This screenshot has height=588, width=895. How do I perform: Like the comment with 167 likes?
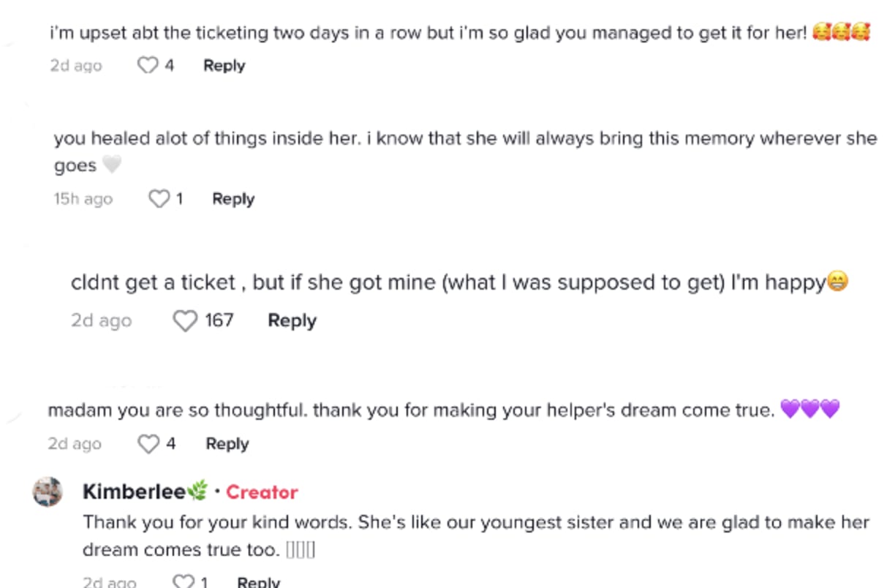186,320
